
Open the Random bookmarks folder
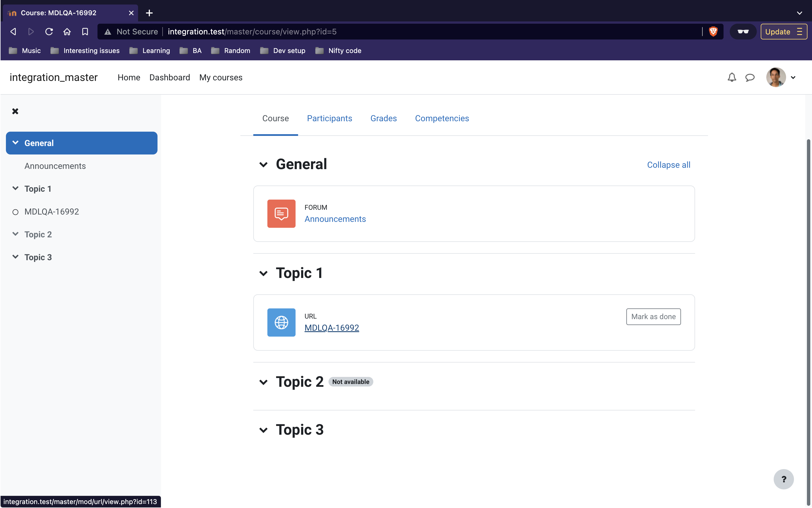[231, 50]
